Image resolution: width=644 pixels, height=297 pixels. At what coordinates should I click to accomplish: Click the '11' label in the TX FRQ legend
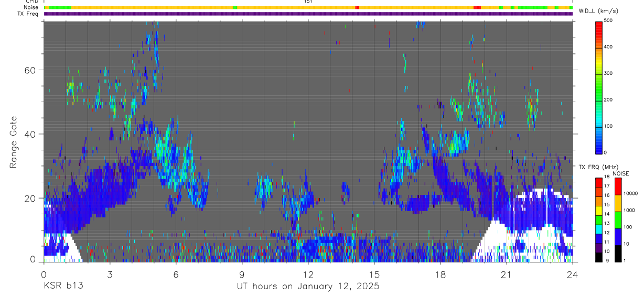(x=607, y=242)
